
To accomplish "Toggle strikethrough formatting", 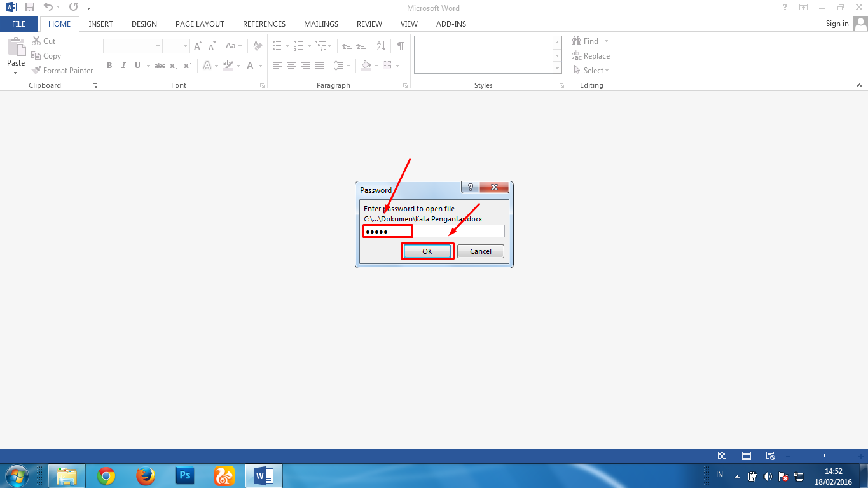I will [160, 66].
